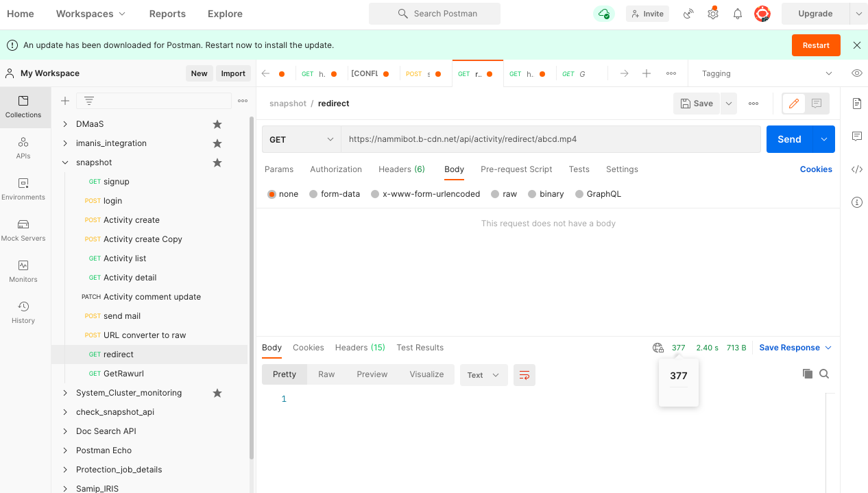Toggle favorite star on System_Cluster_monitoring collection
The height and width of the screenshot is (493, 868).
(217, 393)
